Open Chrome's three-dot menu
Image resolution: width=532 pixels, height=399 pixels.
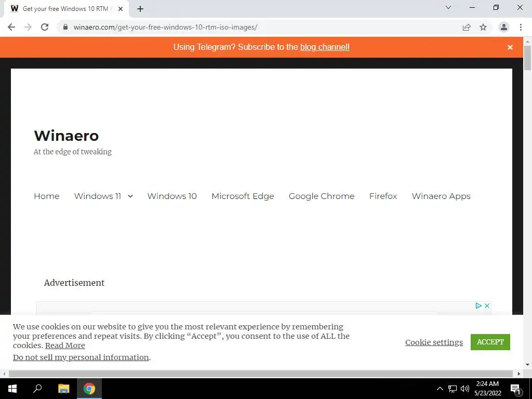[521, 27]
